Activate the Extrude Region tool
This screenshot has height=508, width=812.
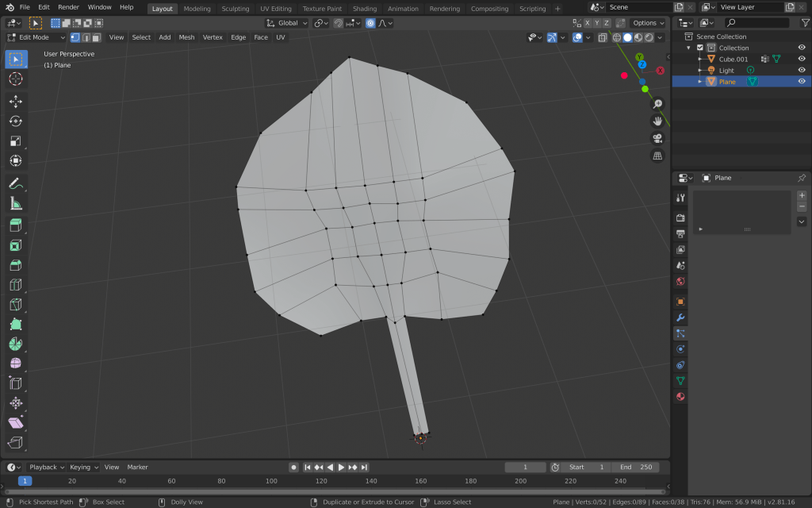[x=16, y=225]
